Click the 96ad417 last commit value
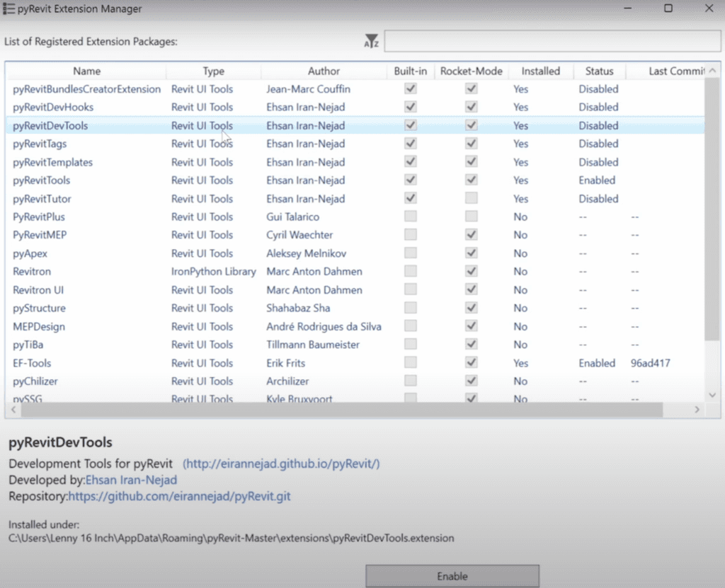The width and height of the screenshot is (725, 588). 650,363
